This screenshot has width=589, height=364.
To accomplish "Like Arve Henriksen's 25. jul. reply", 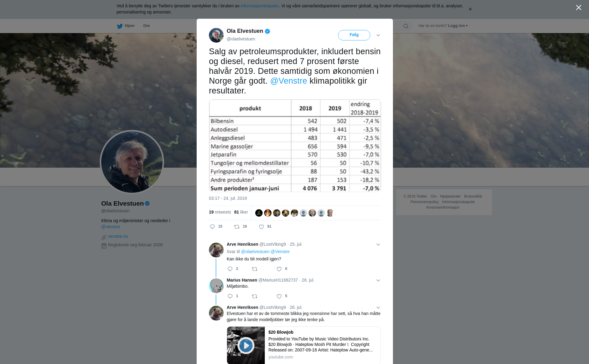I will point(279,269).
